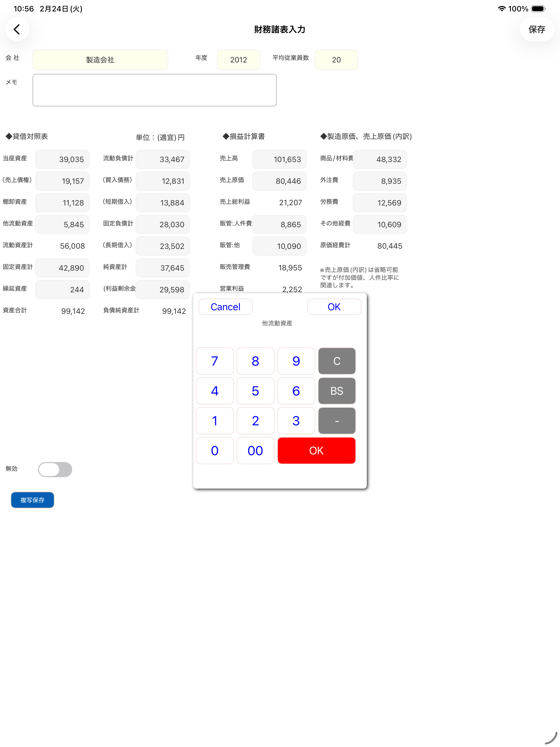This screenshot has height=747, width=560.
Task: Tap keypad digit 3
Action: point(296,421)
